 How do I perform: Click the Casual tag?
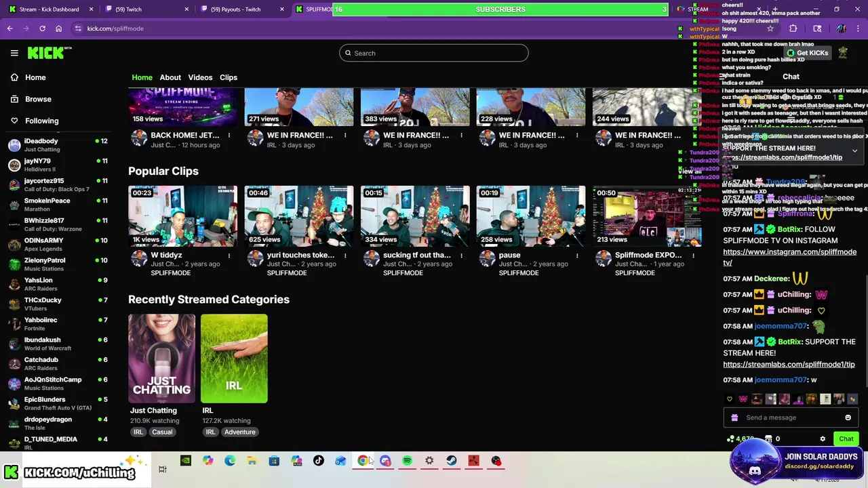coord(162,432)
